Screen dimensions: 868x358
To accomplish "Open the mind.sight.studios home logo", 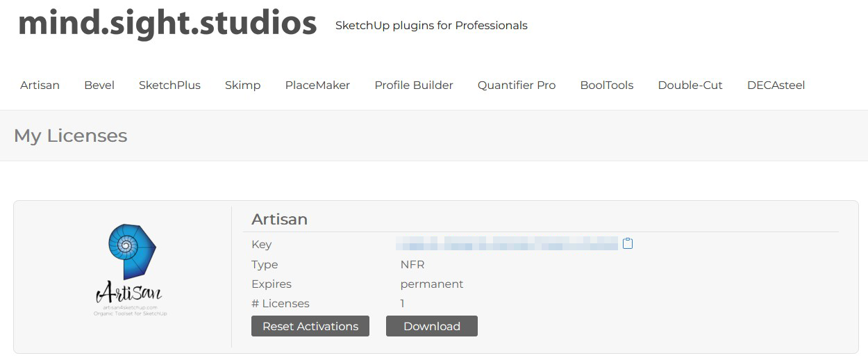I will (x=167, y=24).
